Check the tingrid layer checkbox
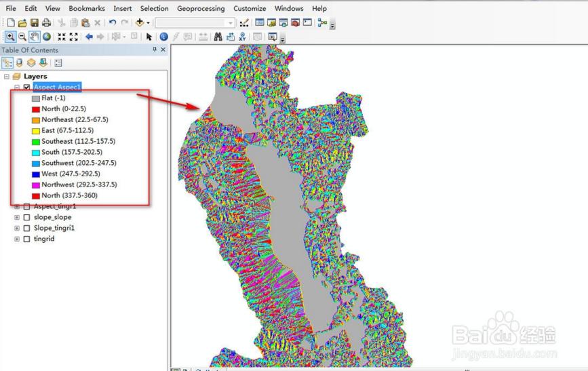The width and height of the screenshot is (588, 371). tap(26, 239)
